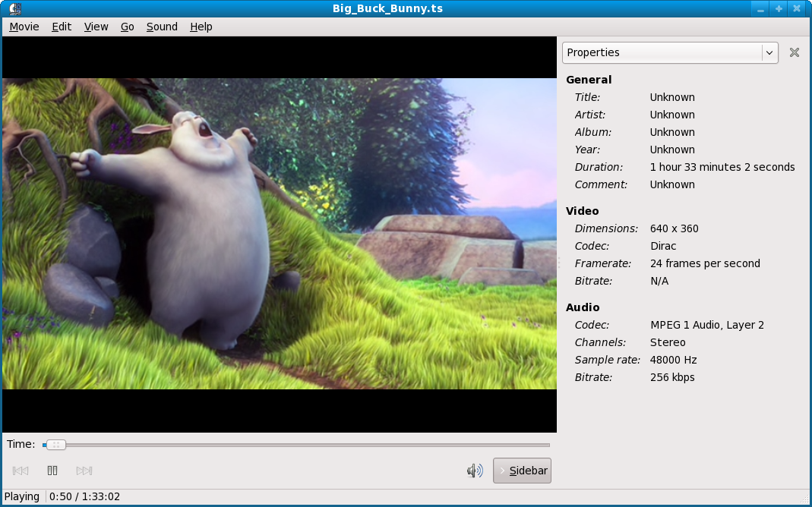Click the '0:50 / 1:33:02' time readout
The width and height of the screenshot is (812, 507).
pyautogui.click(x=85, y=496)
